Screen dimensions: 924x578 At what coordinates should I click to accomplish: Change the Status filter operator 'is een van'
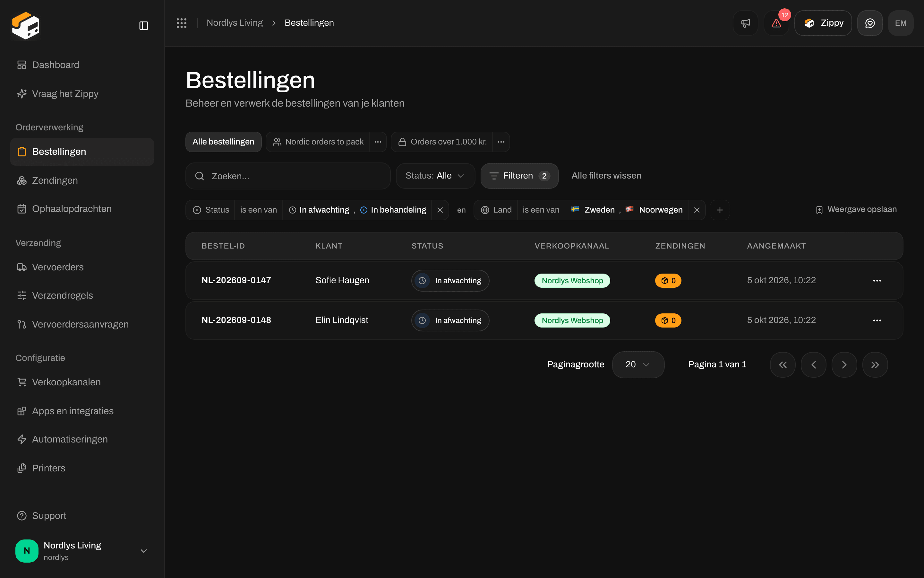pos(259,210)
